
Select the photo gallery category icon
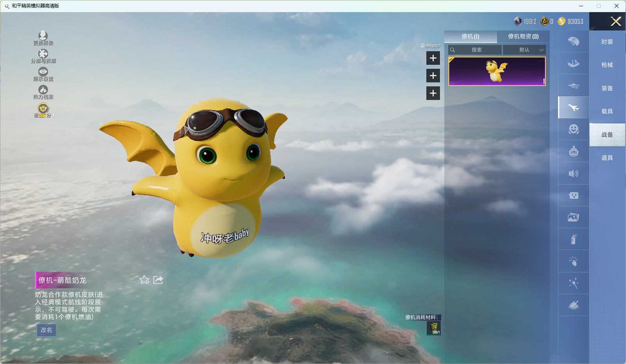(x=574, y=217)
